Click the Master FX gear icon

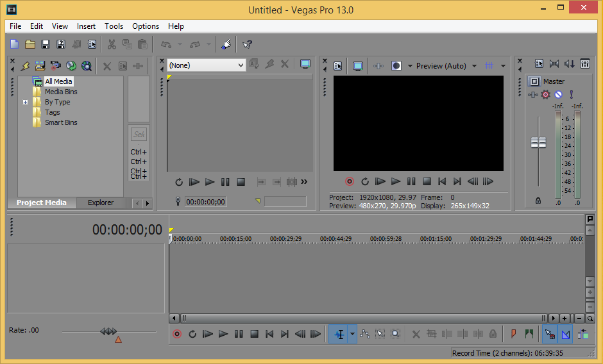click(x=545, y=95)
